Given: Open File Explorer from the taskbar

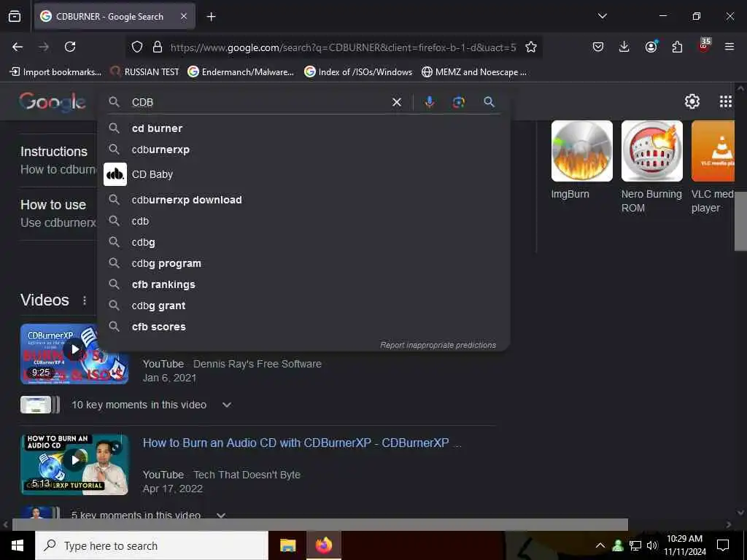Looking at the screenshot, I should pos(287,545).
